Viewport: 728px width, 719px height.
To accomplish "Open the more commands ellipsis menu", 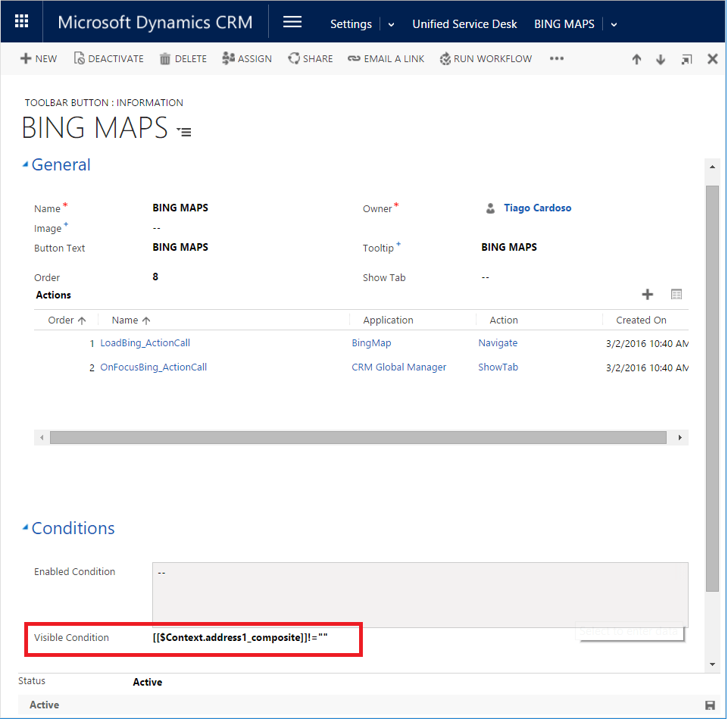I will 557,58.
